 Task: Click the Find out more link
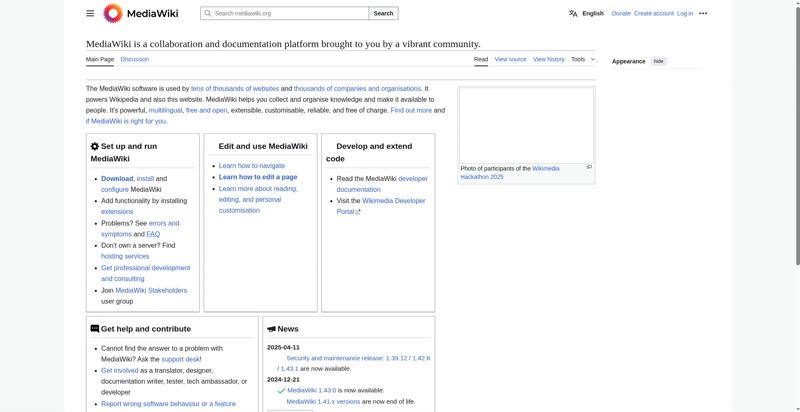[x=411, y=111]
